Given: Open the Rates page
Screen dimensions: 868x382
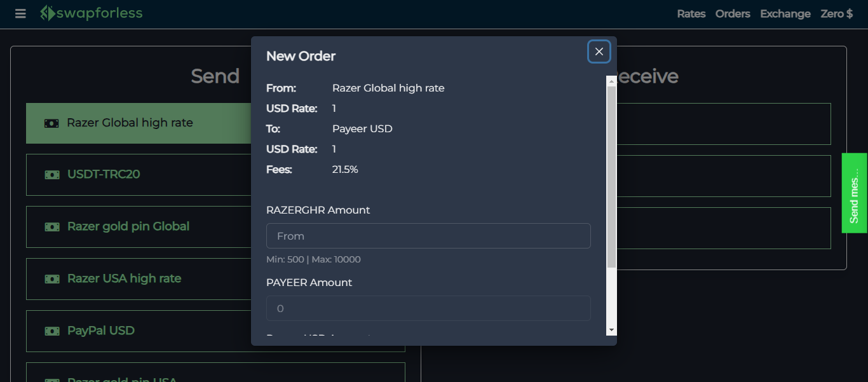Looking at the screenshot, I should (x=691, y=14).
